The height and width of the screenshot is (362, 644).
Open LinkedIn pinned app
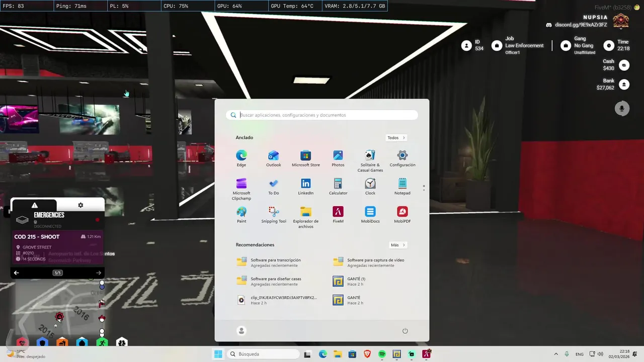[306, 187]
